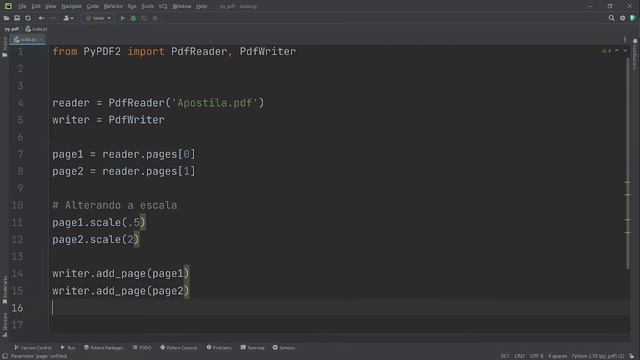Click the PyCharm logo in title bar
Viewport: 640px width, 360px height.
tap(8, 6)
